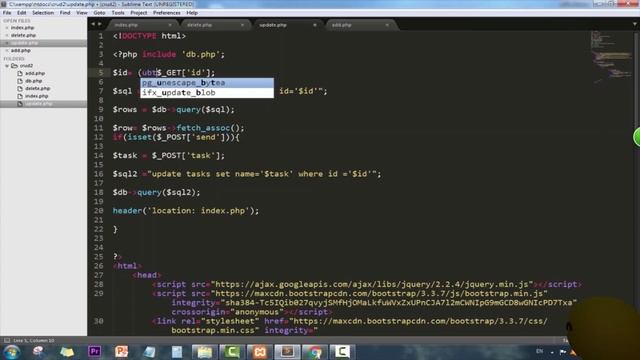The width and height of the screenshot is (640, 360).
Task: Collapse the crud2 folder
Action: tap(7, 66)
